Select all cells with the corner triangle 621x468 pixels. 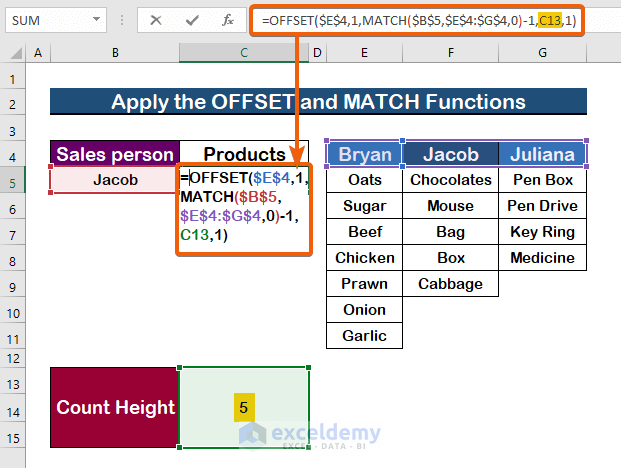[15, 53]
